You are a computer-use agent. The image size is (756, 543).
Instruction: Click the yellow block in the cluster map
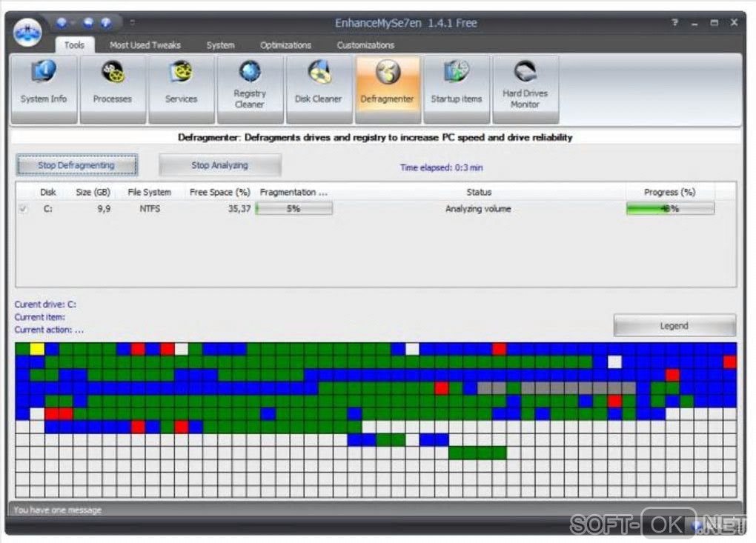point(37,349)
